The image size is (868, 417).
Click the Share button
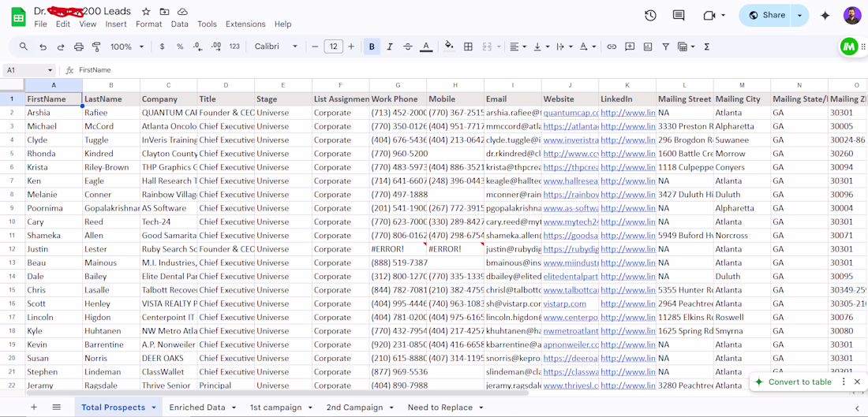click(765, 16)
